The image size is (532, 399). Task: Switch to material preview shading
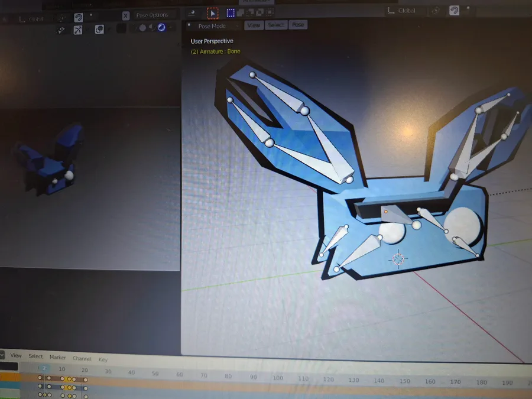click(x=152, y=27)
